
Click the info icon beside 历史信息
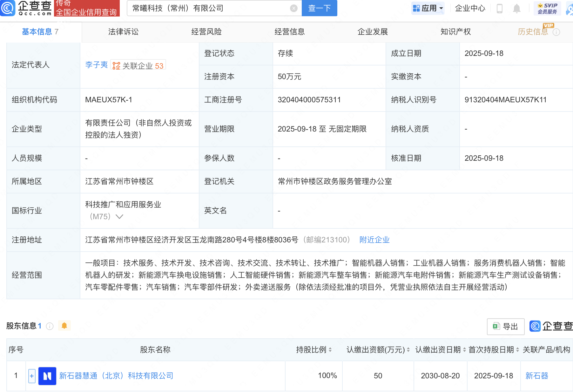pos(556,32)
